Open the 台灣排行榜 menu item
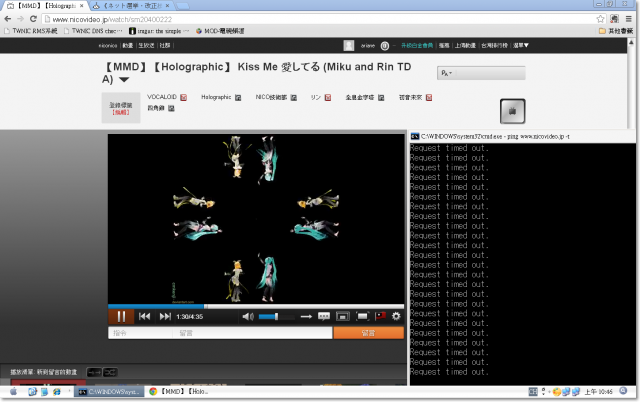The image size is (640, 402). click(x=494, y=45)
